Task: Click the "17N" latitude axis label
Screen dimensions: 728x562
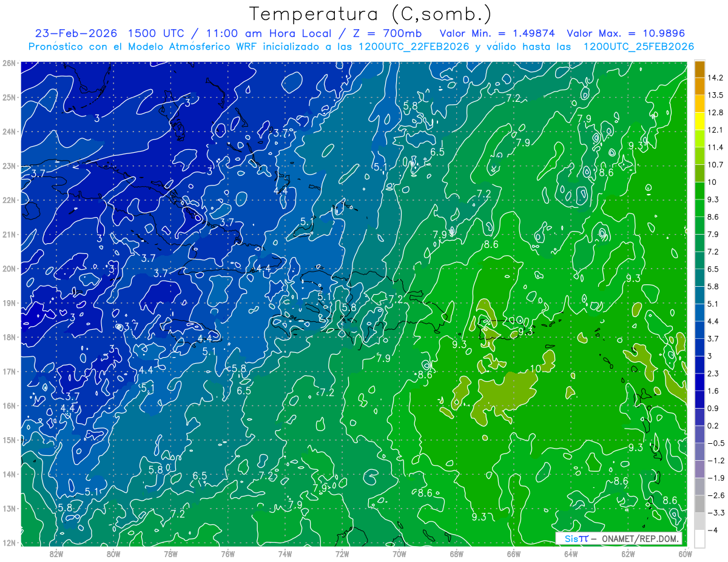Action: click(x=9, y=372)
